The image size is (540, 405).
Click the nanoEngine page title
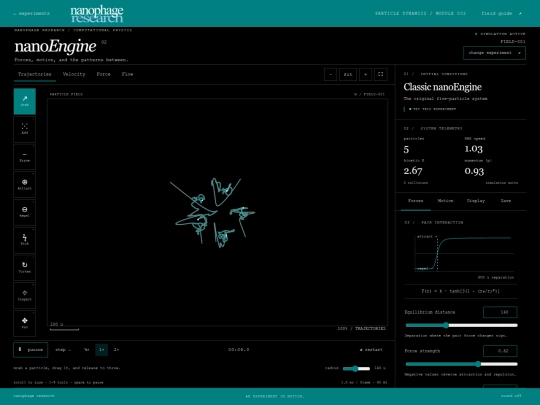[55, 46]
